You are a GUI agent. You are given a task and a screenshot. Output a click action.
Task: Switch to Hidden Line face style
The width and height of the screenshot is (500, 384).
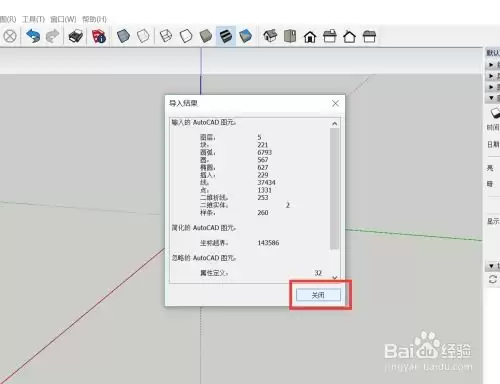pyautogui.click(x=186, y=36)
